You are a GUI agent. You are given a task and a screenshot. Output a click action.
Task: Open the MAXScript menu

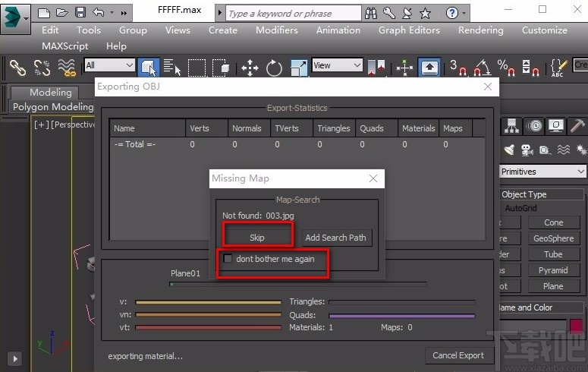[65, 46]
